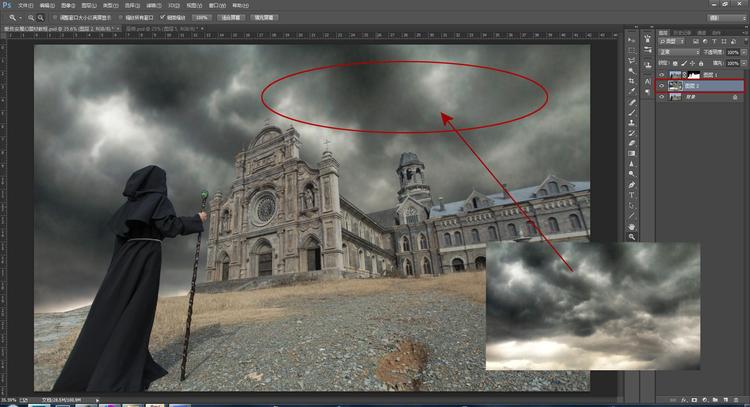Select the Crop tool
Screen dimensions: 750x407
click(632, 81)
